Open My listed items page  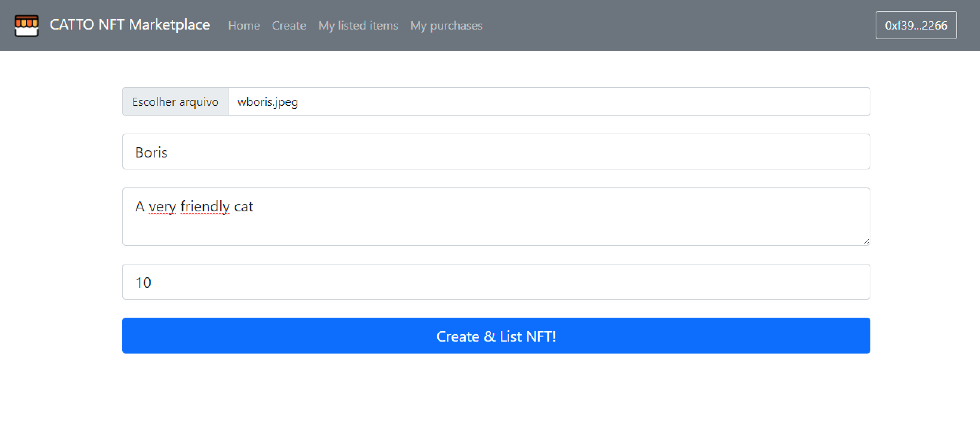[358, 25]
